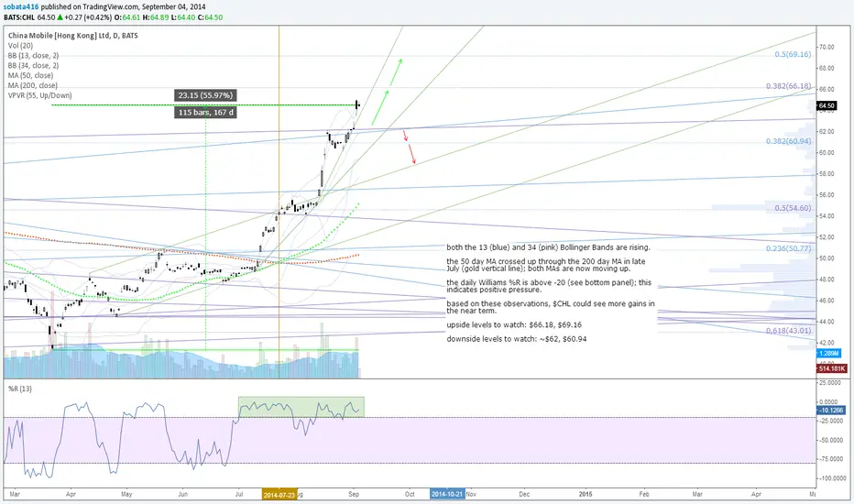Click the C:64.50 close value in header
Image resolution: width=854 pixels, height=504 pixels.
pos(210,17)
